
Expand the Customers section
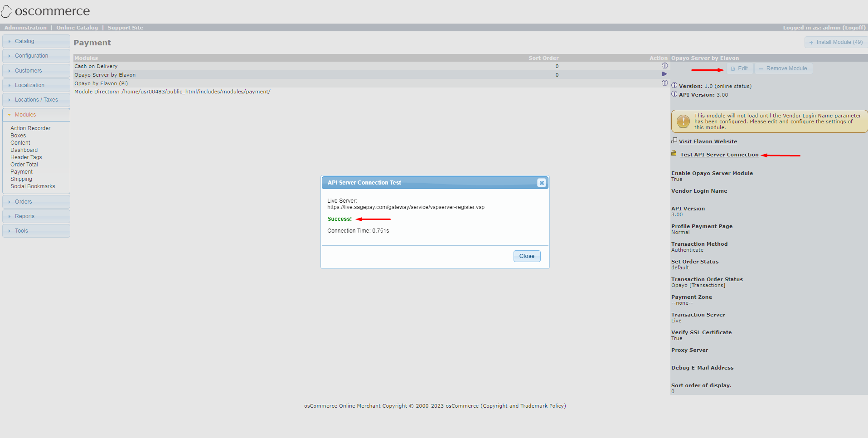(x=36, y=71)
